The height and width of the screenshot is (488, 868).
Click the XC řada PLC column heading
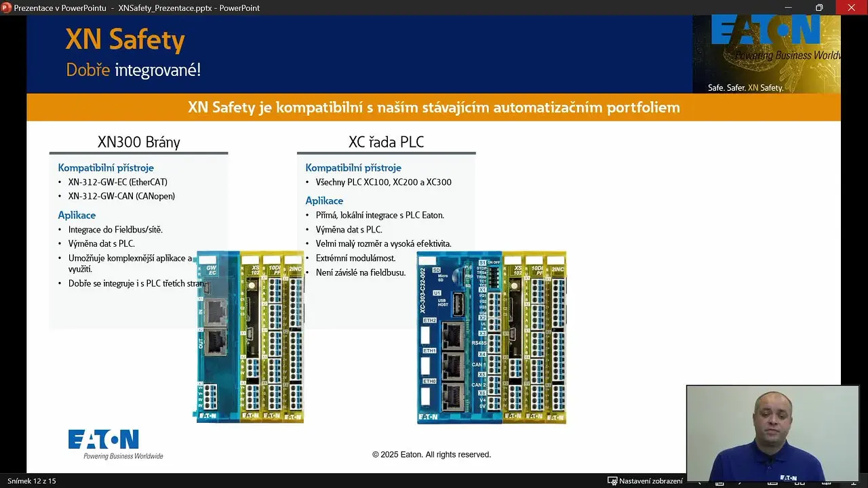pyautogui.click(x=386, y=142)
